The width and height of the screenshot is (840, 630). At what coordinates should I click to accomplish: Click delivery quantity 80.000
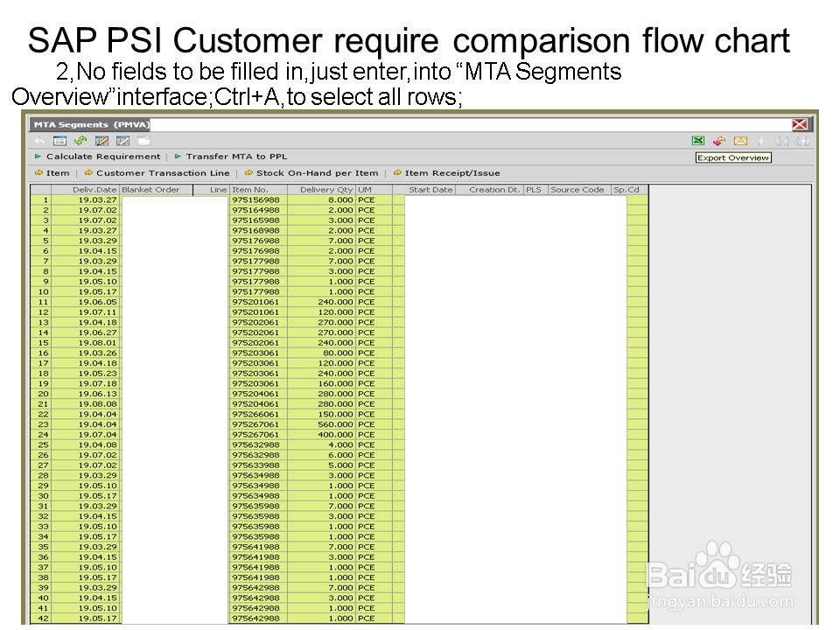click(321, 353)
